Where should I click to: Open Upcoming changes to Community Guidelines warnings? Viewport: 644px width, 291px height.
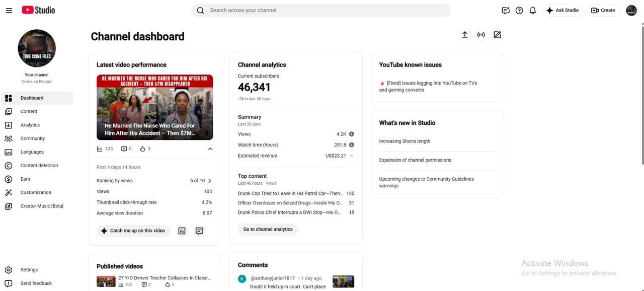click(x=427, y=182)
